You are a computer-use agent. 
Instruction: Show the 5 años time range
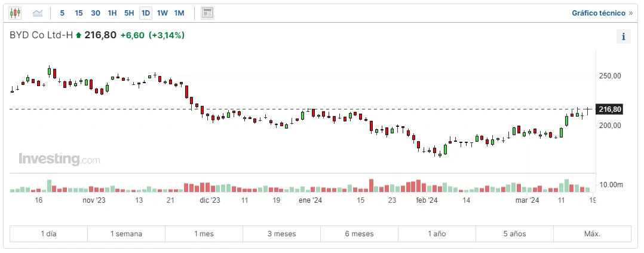(x=515, y=234)
